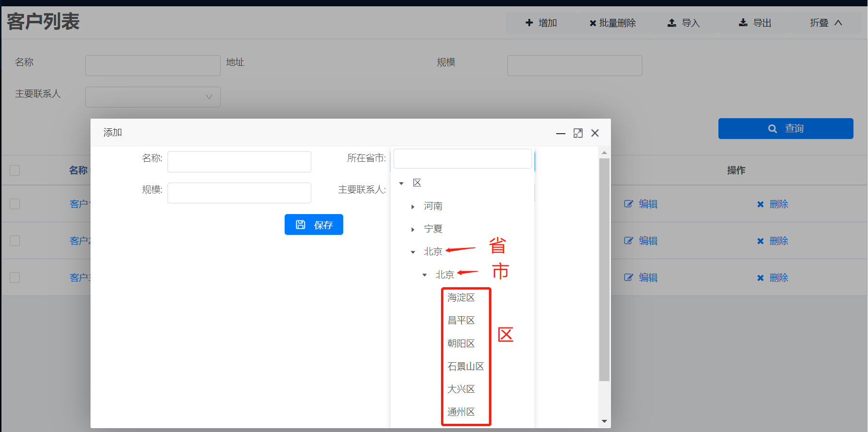The height and width of the screenshot is (432, 868).
Task: Open the 主要联系人 filter dropdown
Action: pos(153,97)
